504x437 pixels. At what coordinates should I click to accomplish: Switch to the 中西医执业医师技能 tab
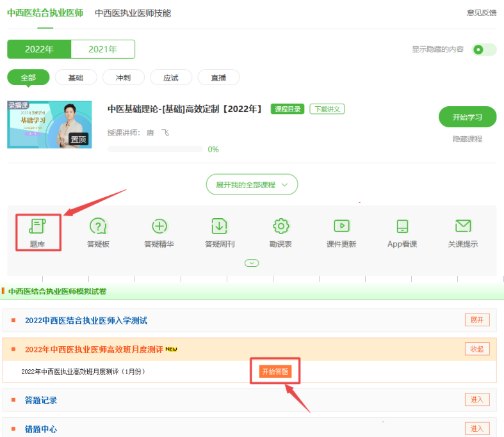[133, 13]
